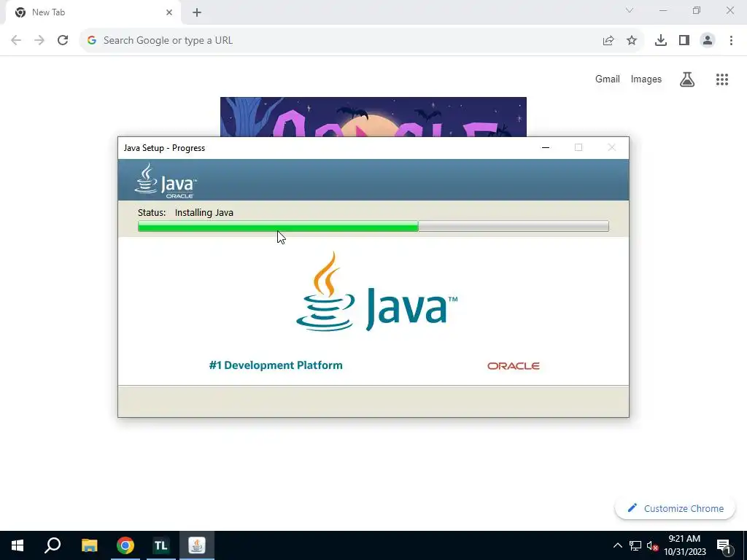Screen dimensions: 747x560
Task: Open File Explorer from taskbar
Action: [89, 545]
